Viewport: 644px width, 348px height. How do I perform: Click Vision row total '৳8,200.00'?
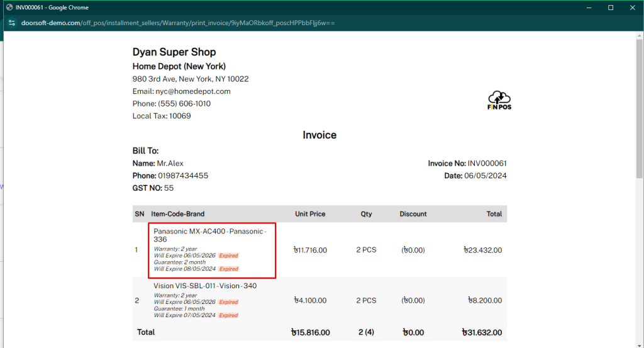485,300
